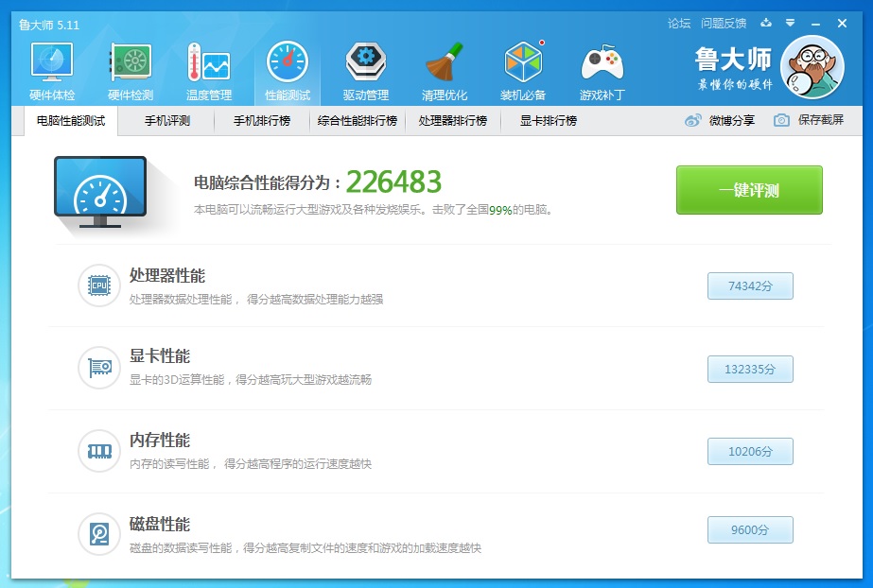Switch to 处理器排行榜 tab
The height and width of the screenshot is (588, 873).
[x=453, y=121]
